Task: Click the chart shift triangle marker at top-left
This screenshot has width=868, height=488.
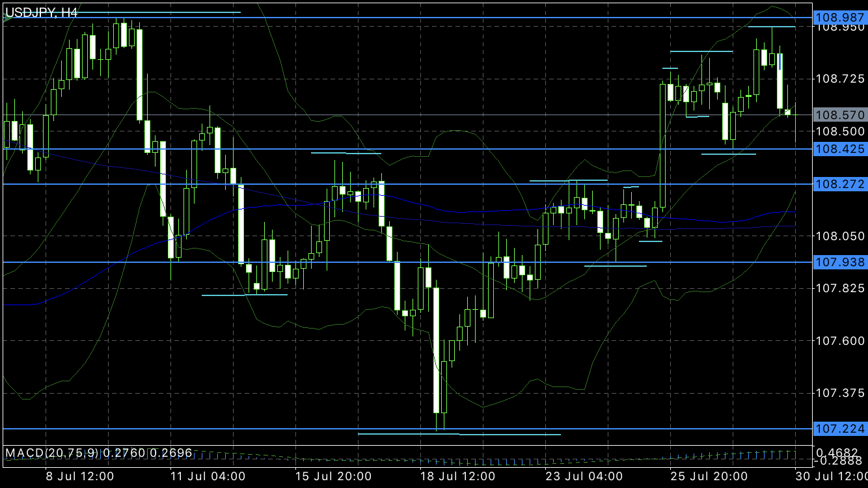Action: pos(7,19)
